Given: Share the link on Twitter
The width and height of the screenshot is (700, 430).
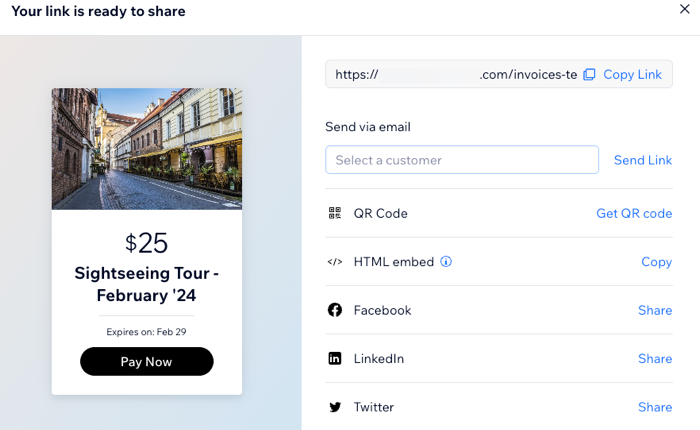Looking at the screenshot, I should (655, 407).
